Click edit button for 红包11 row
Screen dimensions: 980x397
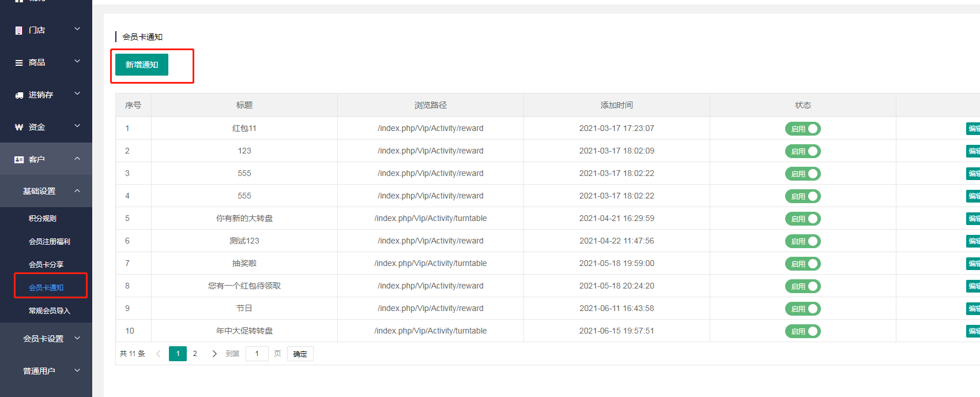click(x=973, y=129)
